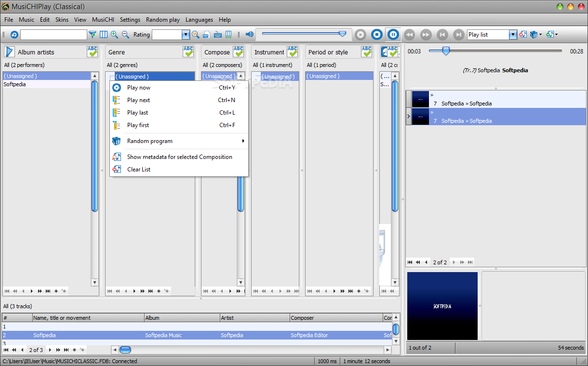Click the harp icon beside Album artists
588x366 pixels.
click(x=9, y=52)
